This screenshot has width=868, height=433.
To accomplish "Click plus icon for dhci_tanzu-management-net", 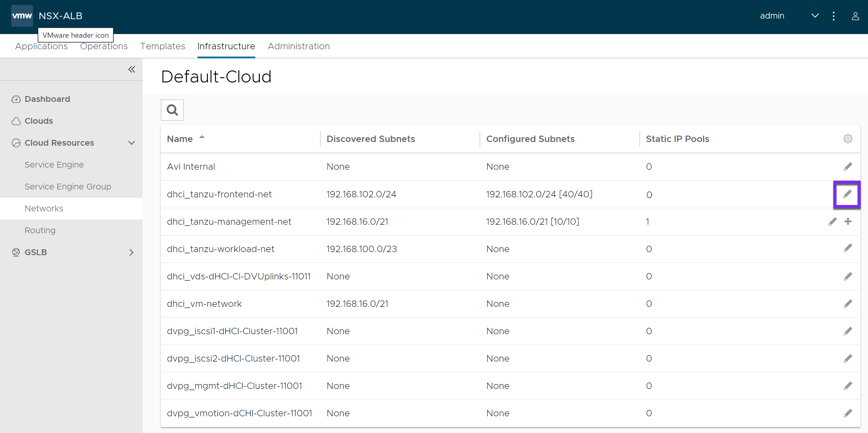I will coord(848,222).
